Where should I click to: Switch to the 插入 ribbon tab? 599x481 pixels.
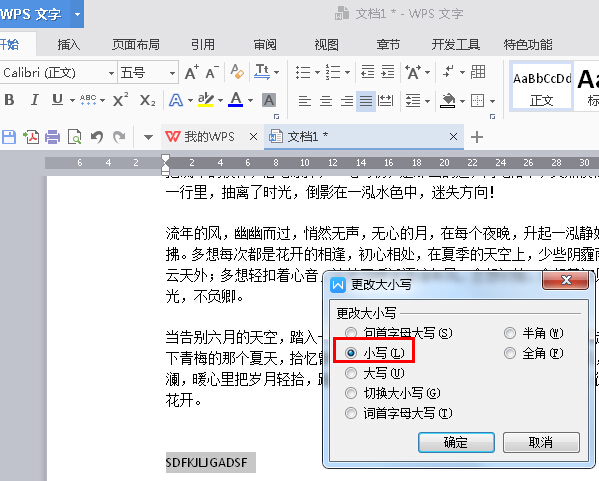click(69, 45)
